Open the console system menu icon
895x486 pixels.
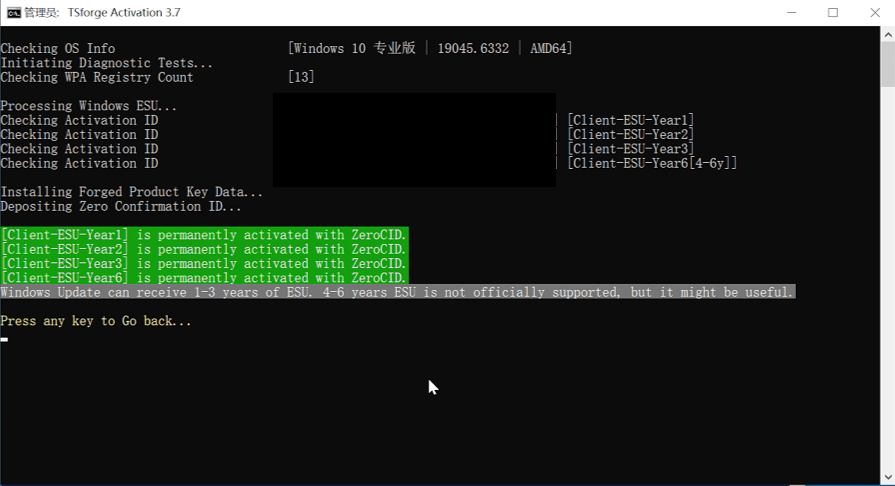14,13
